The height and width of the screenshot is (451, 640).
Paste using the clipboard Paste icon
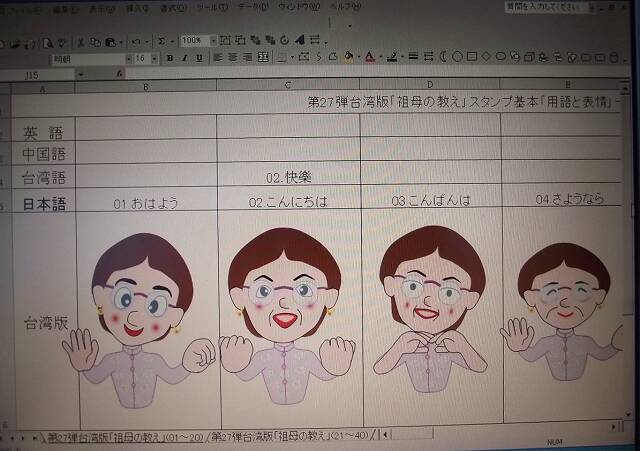pos(111,42)
